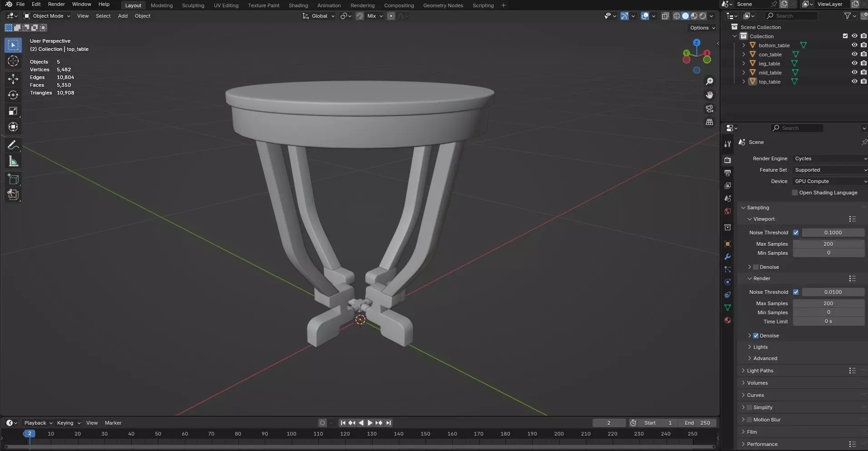Open the Render menu
868x451 pixels.
click(x=56, y=4)
